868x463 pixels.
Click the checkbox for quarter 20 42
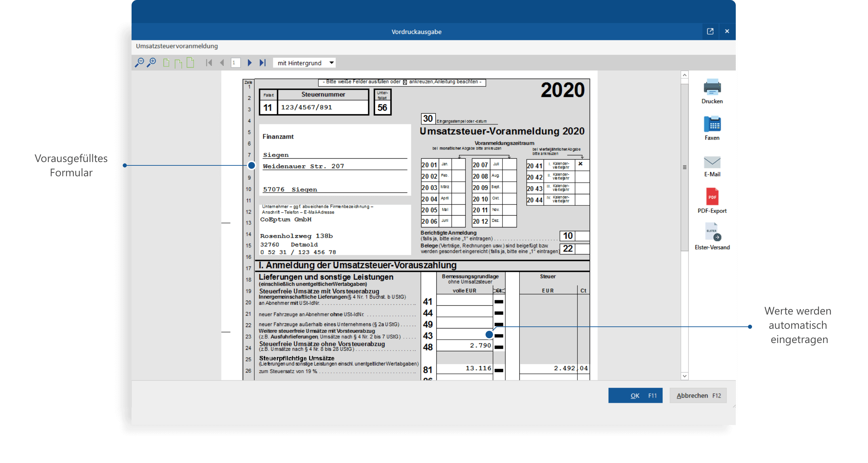coord(582,177)
